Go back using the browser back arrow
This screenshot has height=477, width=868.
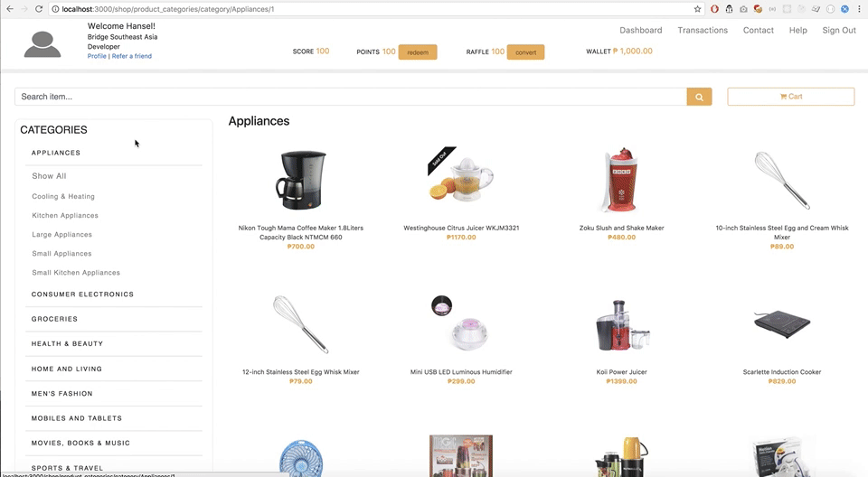(x=10, y=9)
